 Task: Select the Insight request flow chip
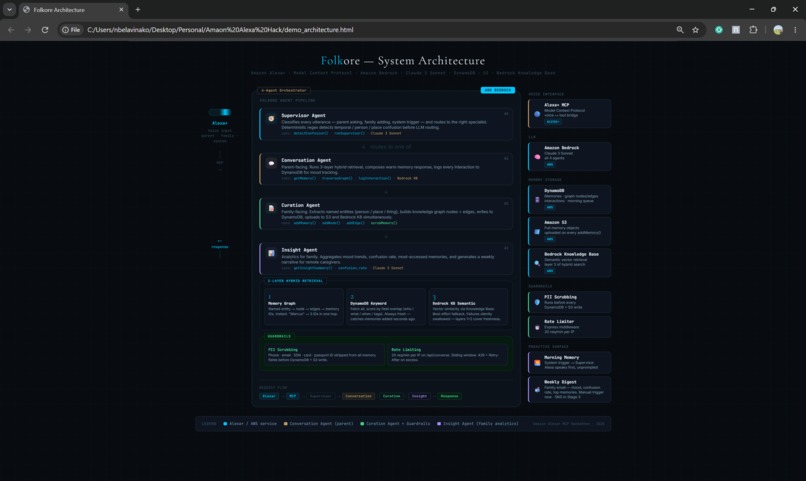point(419,396)
